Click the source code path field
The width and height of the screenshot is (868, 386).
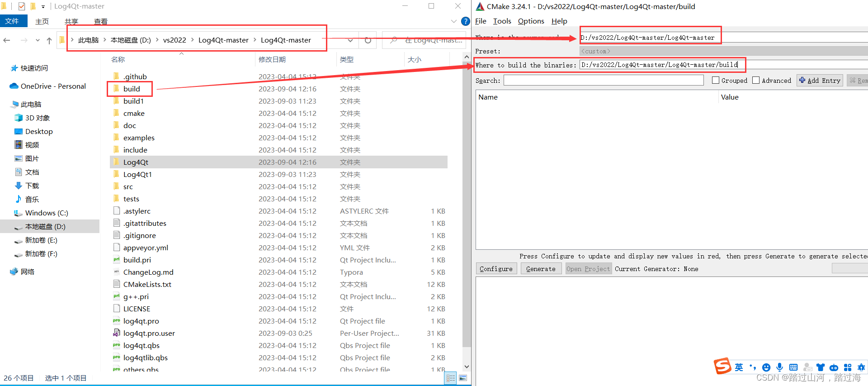[x=724, y=38]
